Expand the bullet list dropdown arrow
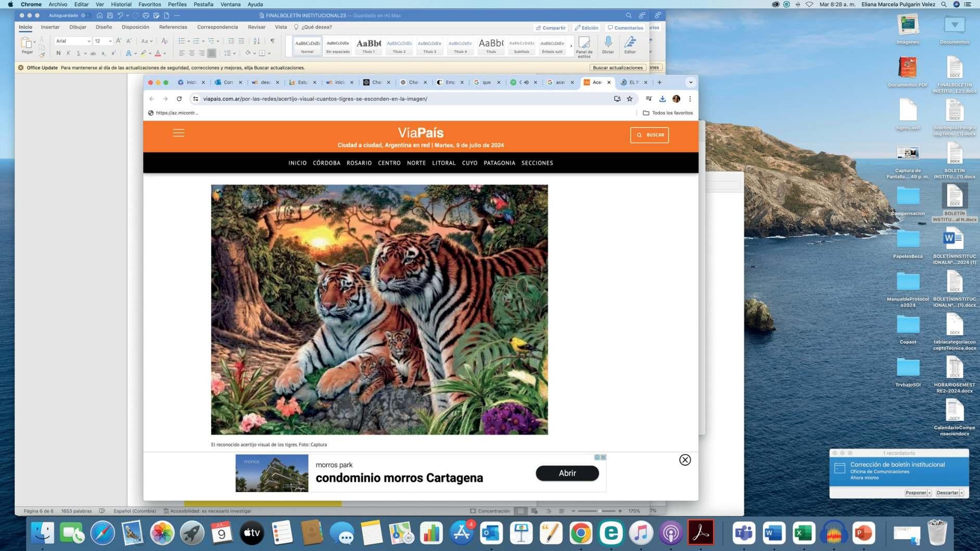 (188, 41)
